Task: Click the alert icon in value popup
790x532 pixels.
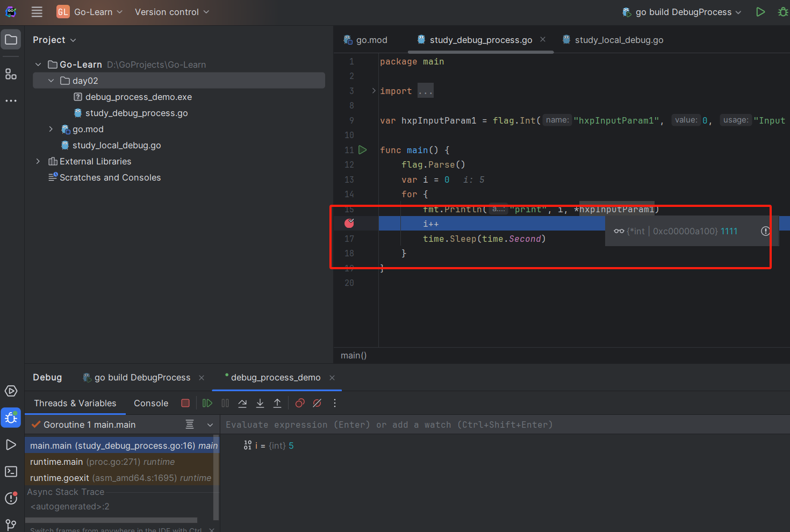Action: tap(765, 231)
